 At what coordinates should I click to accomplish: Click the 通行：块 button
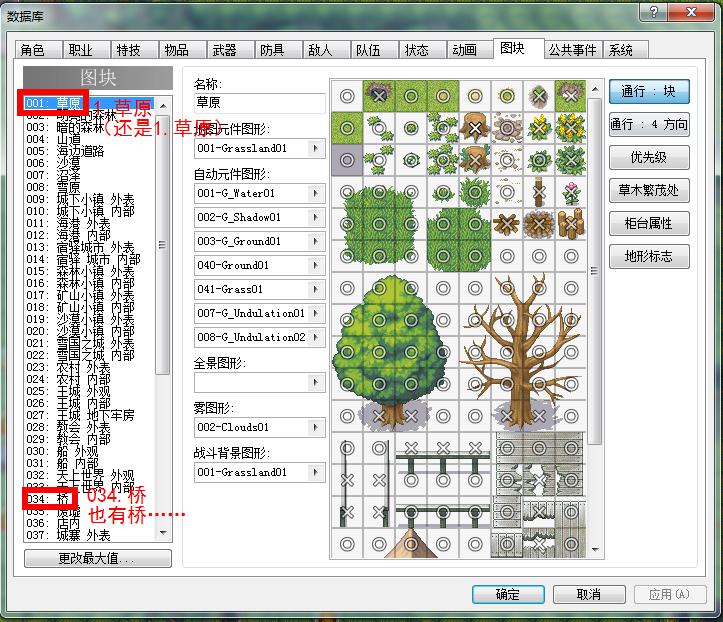[649, 91]
